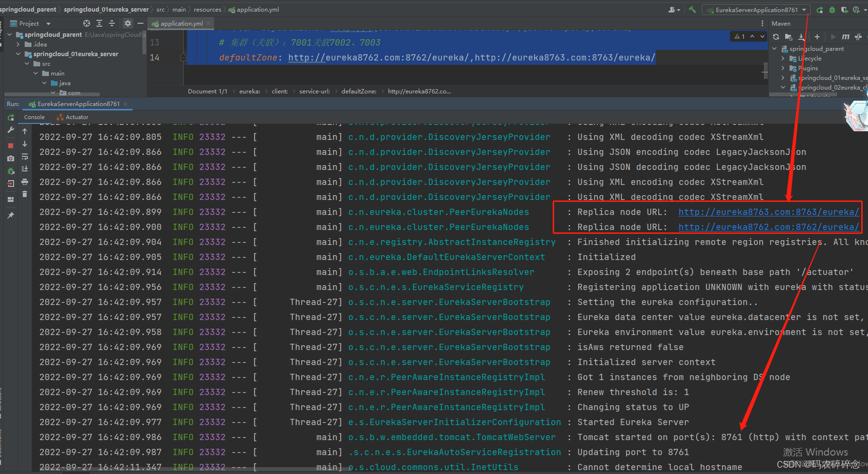Go to next highlighted warning arrow
Screen dimensions: 868x474
[762, 37]
